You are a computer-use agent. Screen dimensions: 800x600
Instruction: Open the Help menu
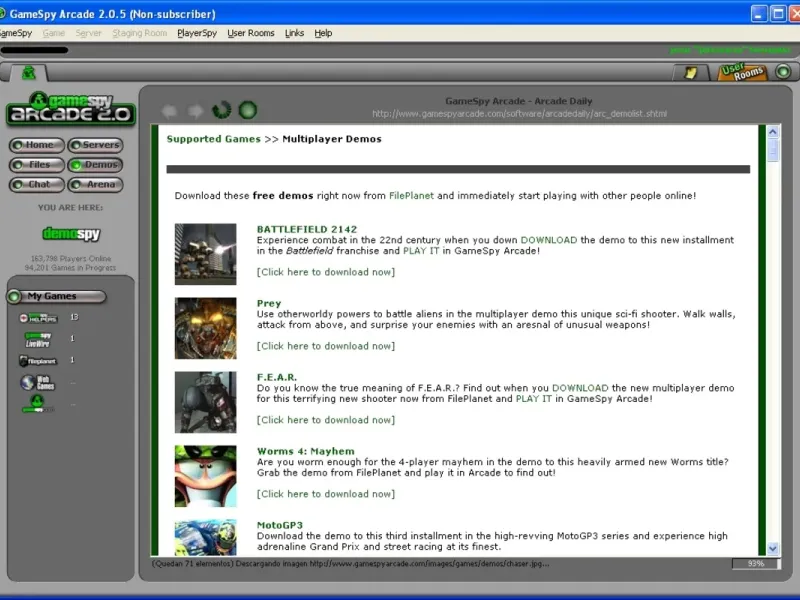click(323, 33)
